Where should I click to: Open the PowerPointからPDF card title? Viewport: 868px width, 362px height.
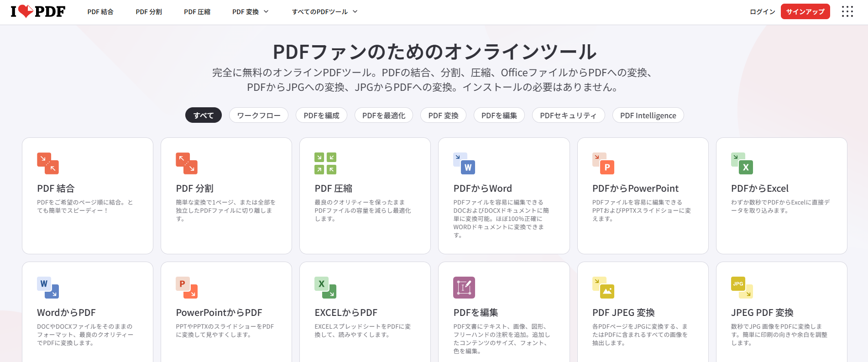219,313
